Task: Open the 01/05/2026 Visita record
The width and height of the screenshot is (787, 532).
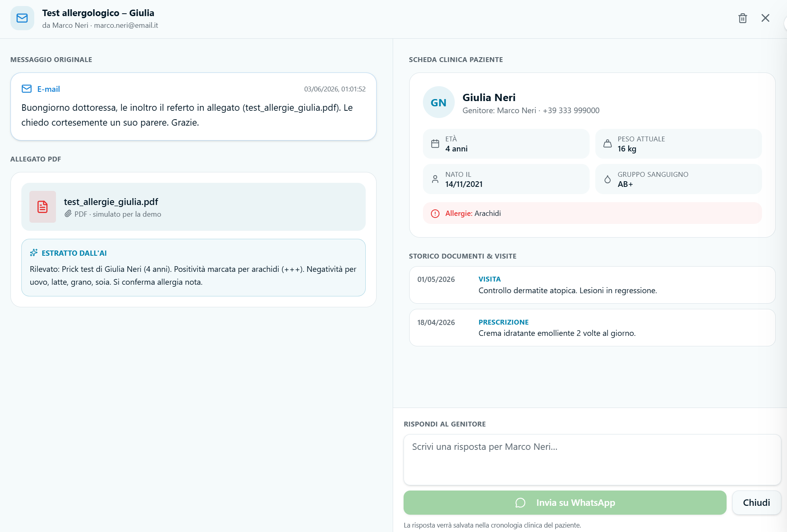Action: click(592, 285)
